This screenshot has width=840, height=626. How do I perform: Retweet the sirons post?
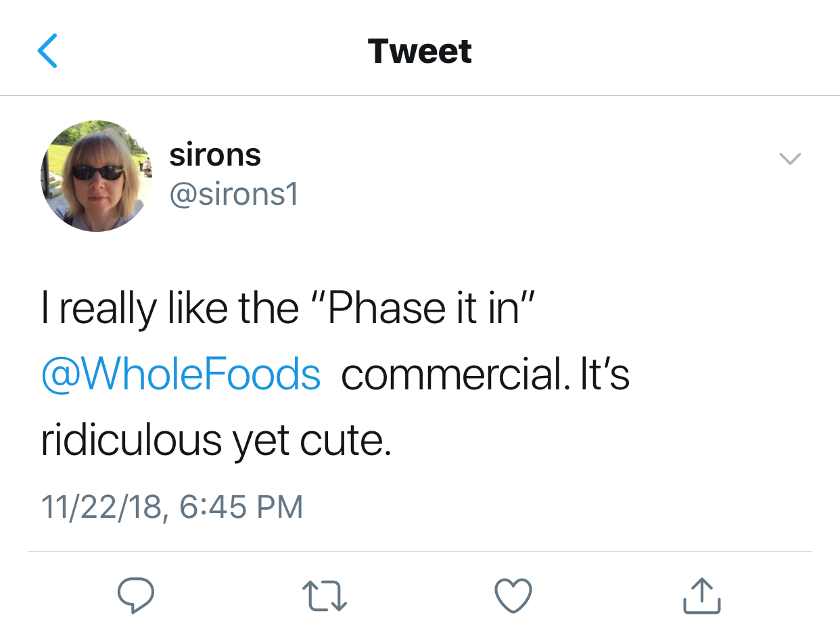coord(325,596)
